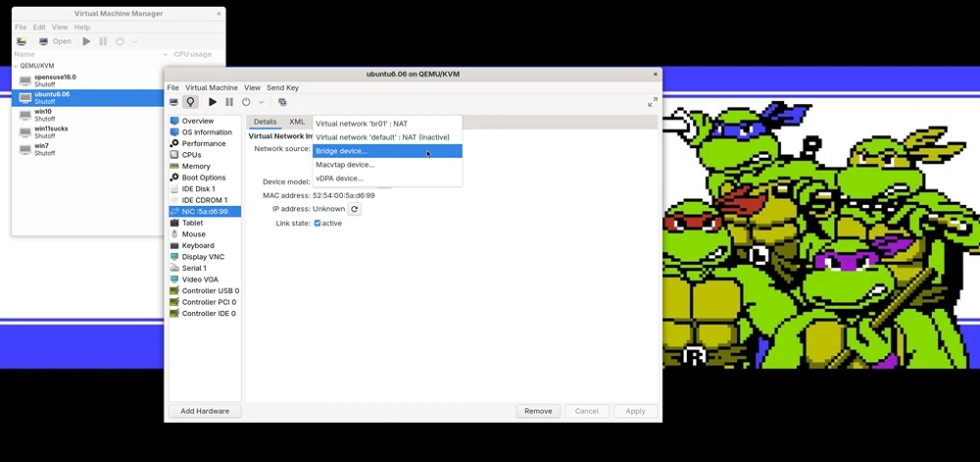Switch to the Details tab
Image resolution: width=980 pixels, height=462 pixels.
[265, 122]
